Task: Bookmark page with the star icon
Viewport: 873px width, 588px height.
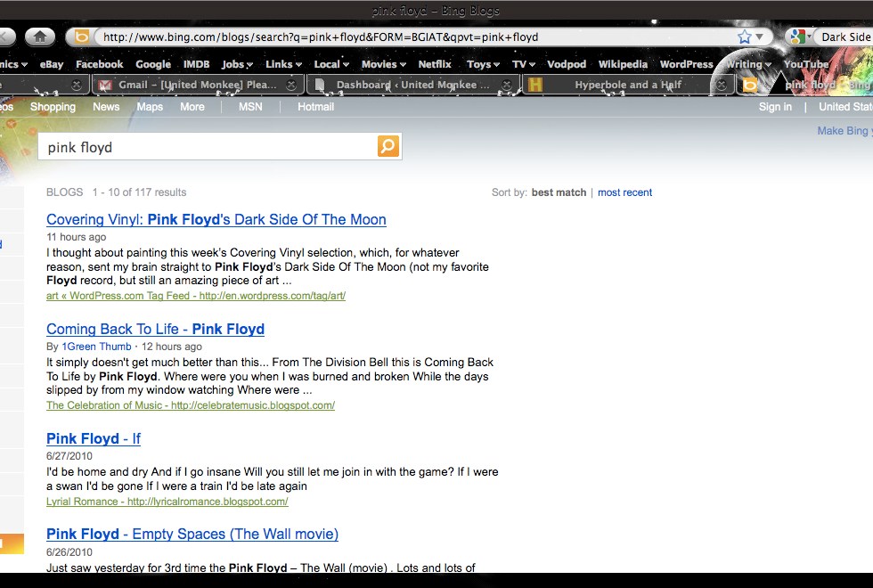Action: point(744,37)
